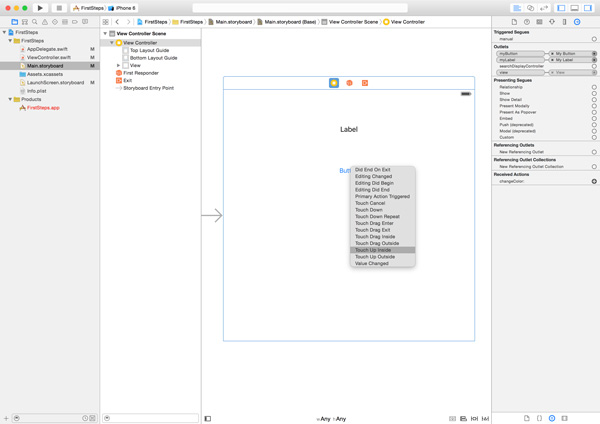
Task: Click the Exit icon in scene dock
Action: pyautogui.click(x=364, y=83)
